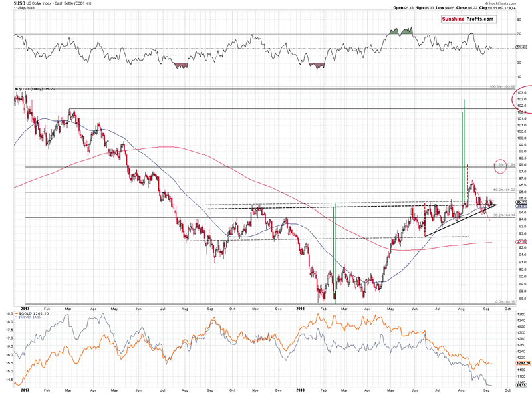Click the SunshineProfits.com logo

point(469,19)
